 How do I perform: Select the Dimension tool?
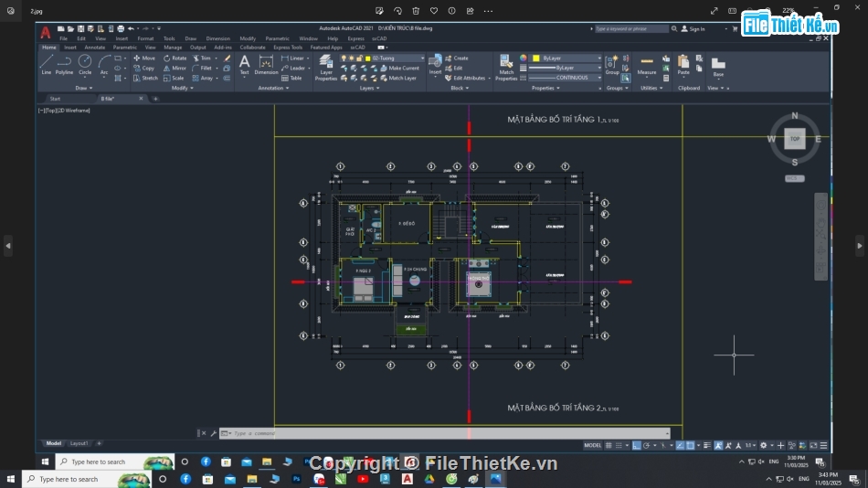(266, 65)
